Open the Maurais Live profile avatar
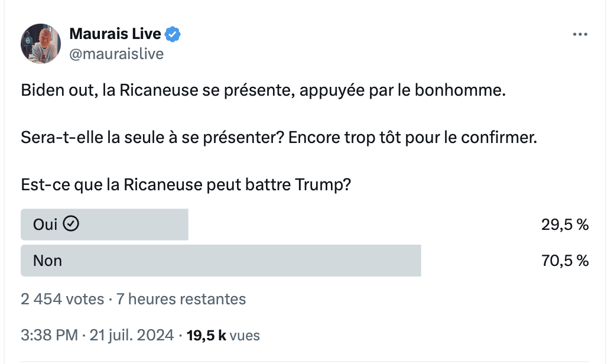611x364 pixels. click(41, 43)
